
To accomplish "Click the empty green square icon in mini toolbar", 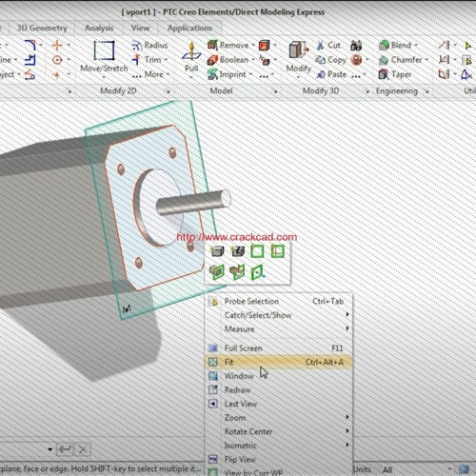I will pyautogui.click(x=257, y=251).
